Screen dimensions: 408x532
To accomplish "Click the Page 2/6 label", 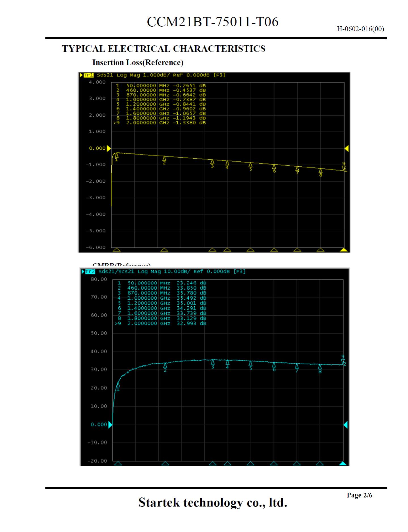I will 359,495.
